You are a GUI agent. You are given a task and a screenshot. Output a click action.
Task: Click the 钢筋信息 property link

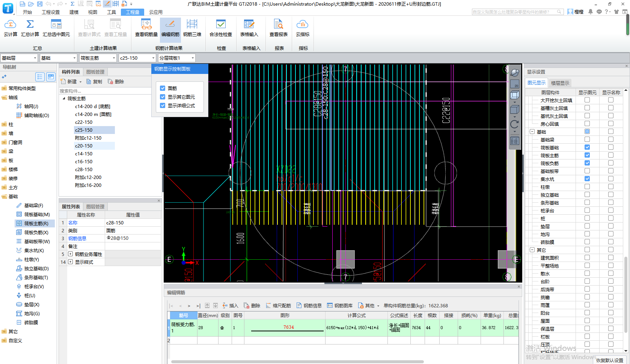tap(77, 238)
